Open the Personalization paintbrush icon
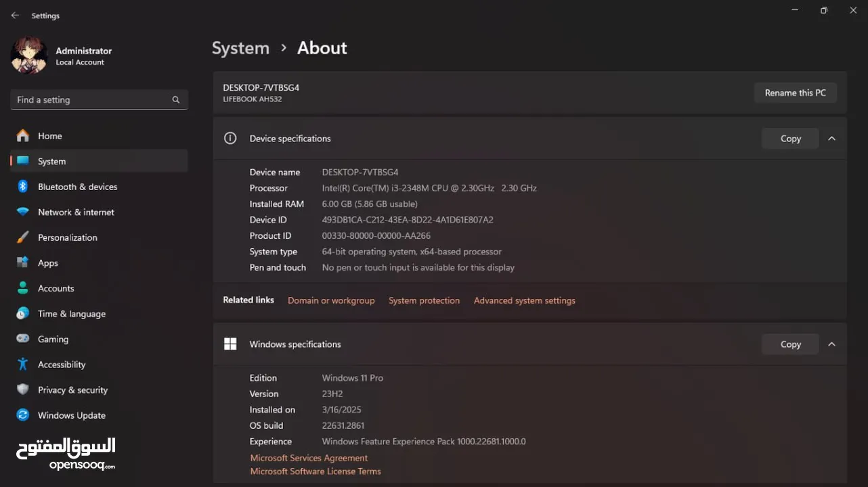This screenshot has height=487, width=868. [23, 237]
